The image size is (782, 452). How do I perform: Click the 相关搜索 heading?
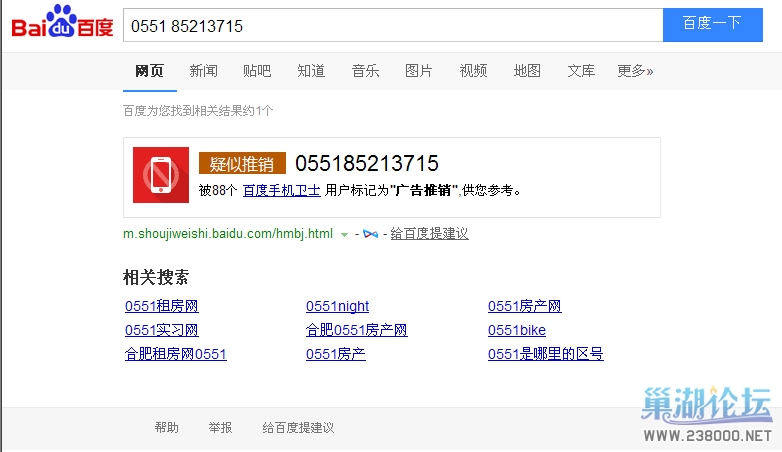[x=156, y=277]
